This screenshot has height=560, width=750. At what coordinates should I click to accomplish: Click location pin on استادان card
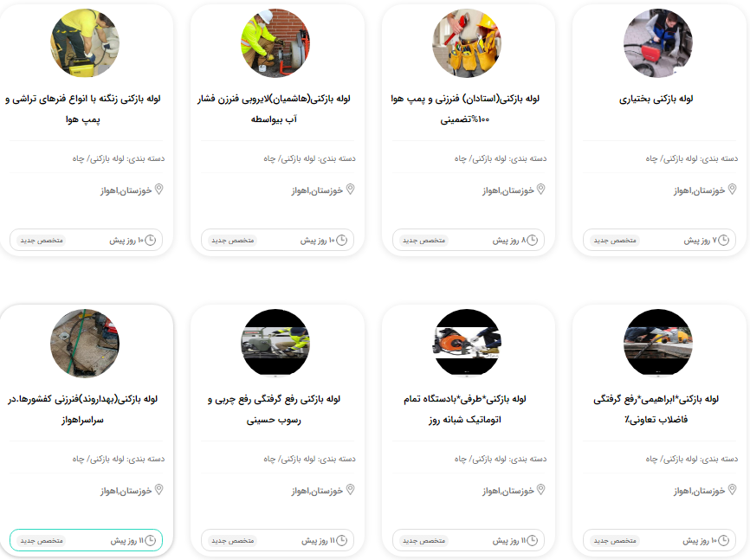[541, 190]
